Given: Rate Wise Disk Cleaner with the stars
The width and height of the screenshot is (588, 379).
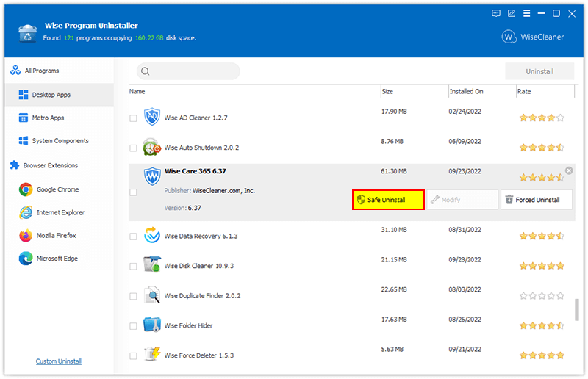Looking at the screenshot, I should 542,266.
